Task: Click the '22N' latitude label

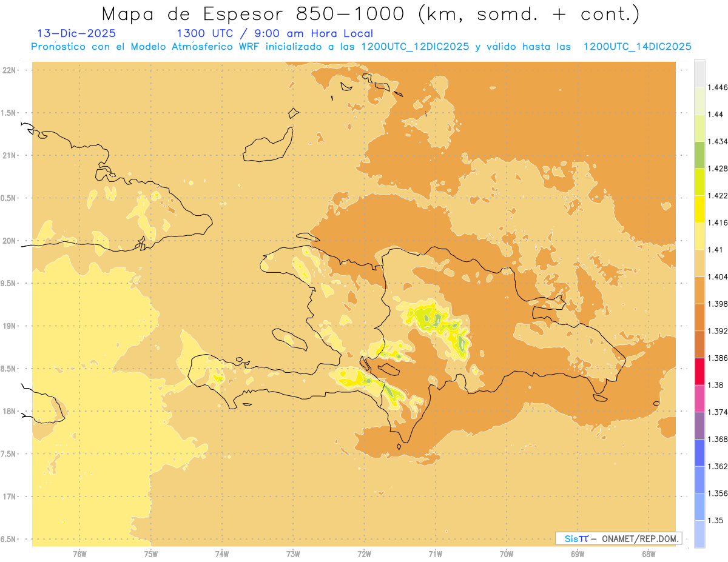Action: (10, 70)
